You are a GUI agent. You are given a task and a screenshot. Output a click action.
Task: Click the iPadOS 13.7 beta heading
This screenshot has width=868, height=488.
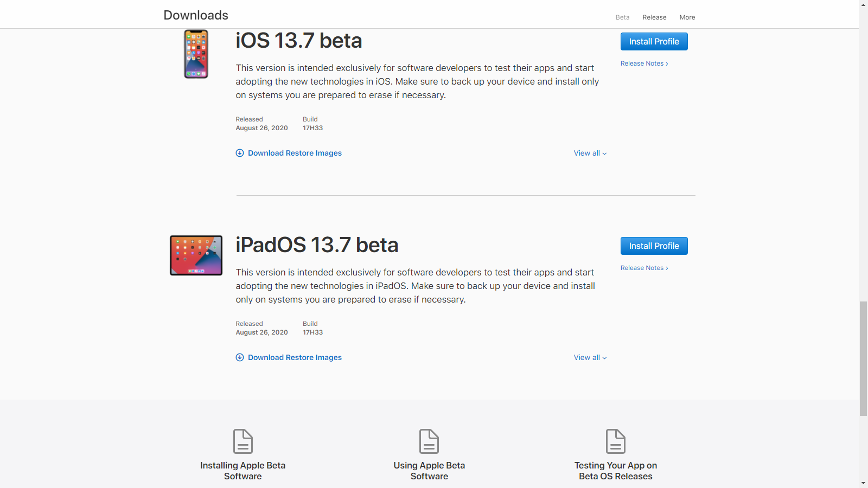pyautogui.click(x=317, y=245)
